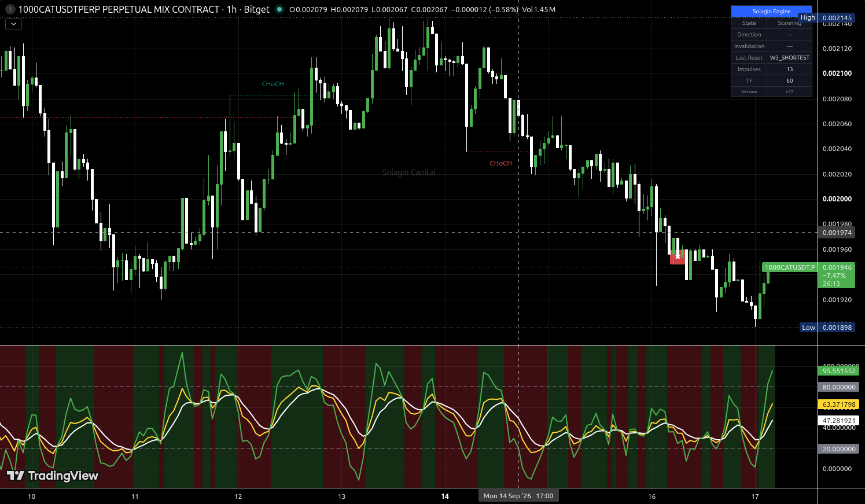Image resolution: width=865 pixels, height=504 pixels.
Task: Click the Solagin Engine table header
Action: tap(771, 11)
